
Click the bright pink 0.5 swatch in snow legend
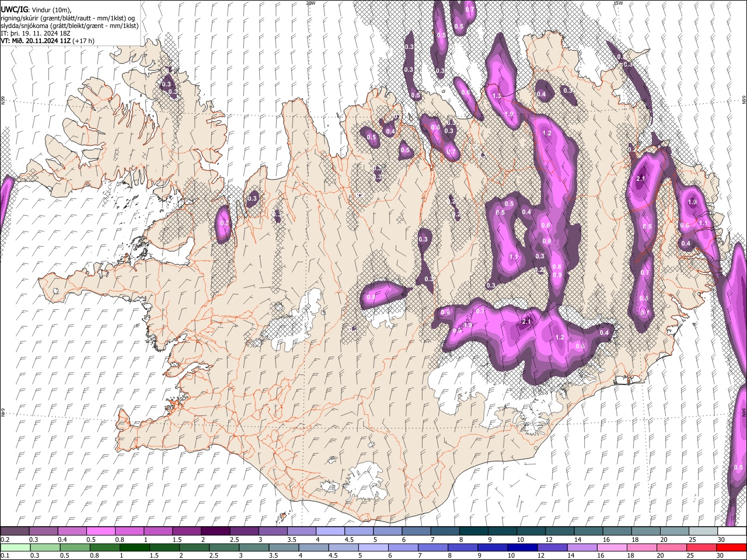click(100, 531)
